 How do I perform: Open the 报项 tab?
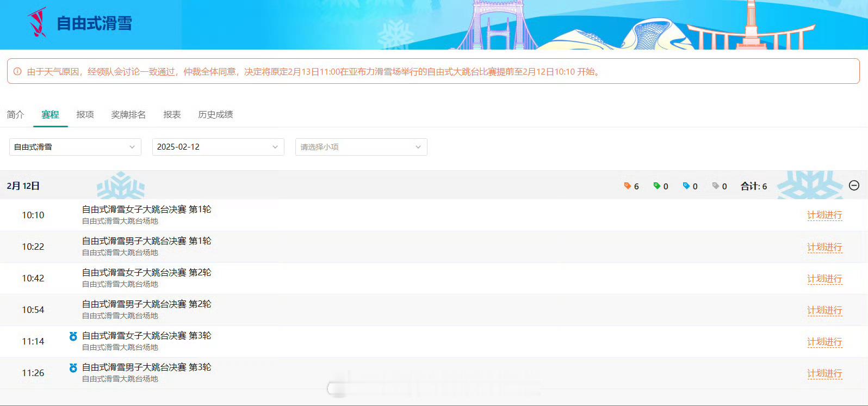point(85,114)
